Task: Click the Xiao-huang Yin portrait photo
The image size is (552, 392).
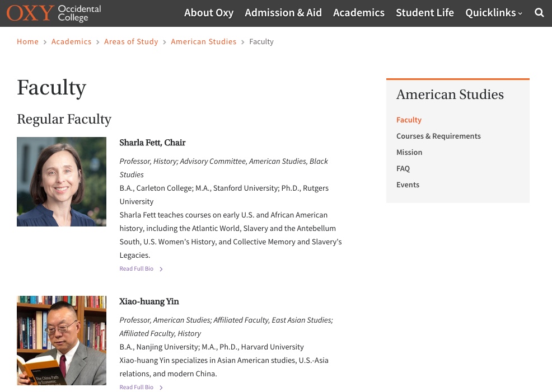Action: tap(62, 341)
